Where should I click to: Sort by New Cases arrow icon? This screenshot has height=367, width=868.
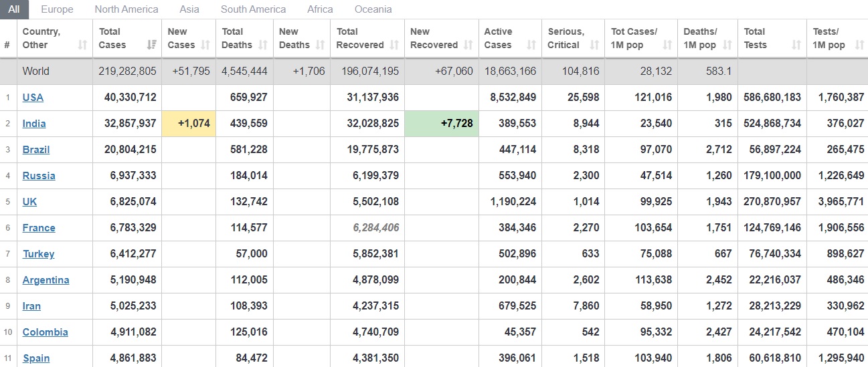(x=206, y=45)
